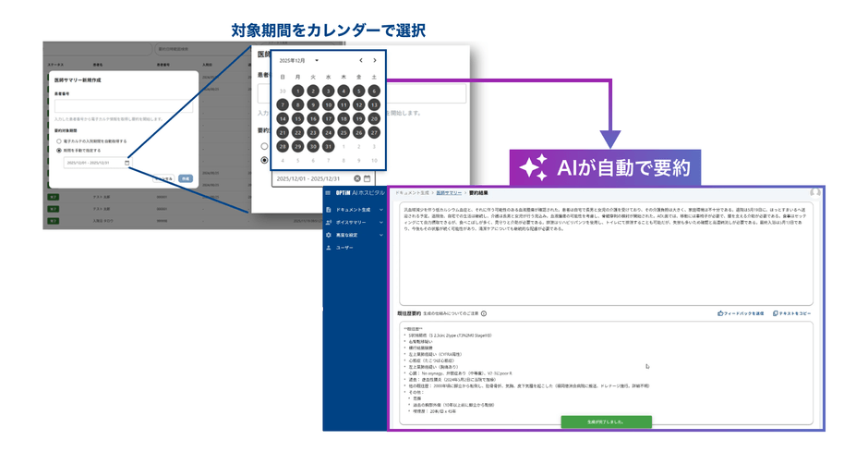Click the copy icon for テキストをコピー

coord(776,313)
